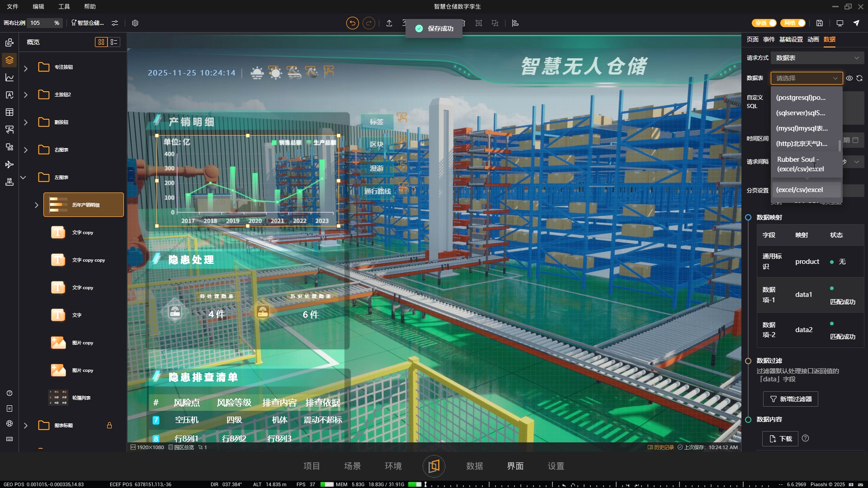The image size is (868, 488).
Task: Toggle the data table preview eye icon
Action: pyautogui.click(x=849, y=78)
